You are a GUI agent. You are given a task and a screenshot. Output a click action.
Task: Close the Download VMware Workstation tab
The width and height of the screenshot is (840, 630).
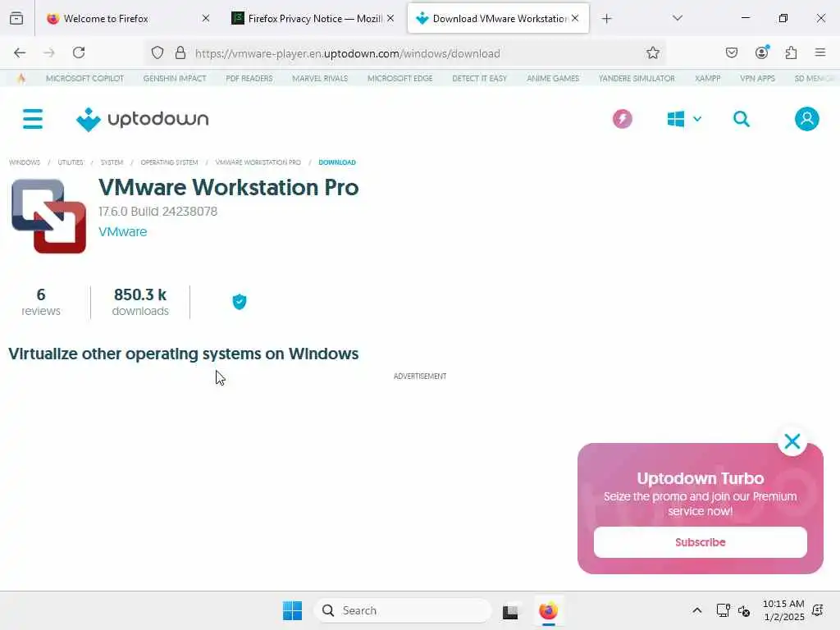click(x=575, y=18)
